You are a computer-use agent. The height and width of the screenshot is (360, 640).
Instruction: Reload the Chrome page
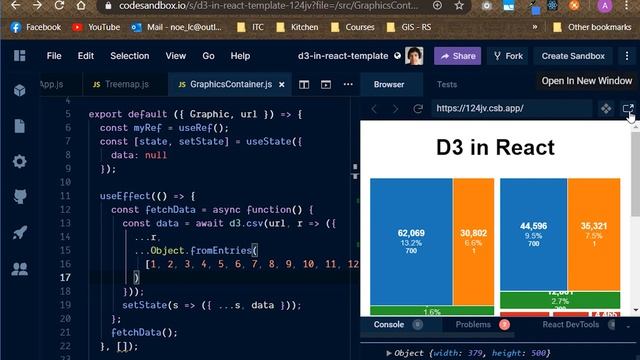pyautogui.click(x=59, y=5)
